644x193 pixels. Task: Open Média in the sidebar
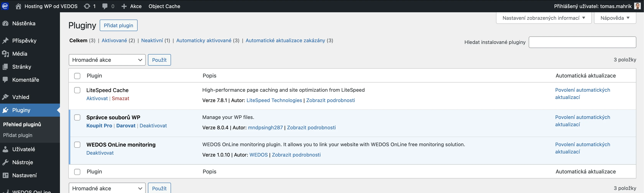coord(20,54)
